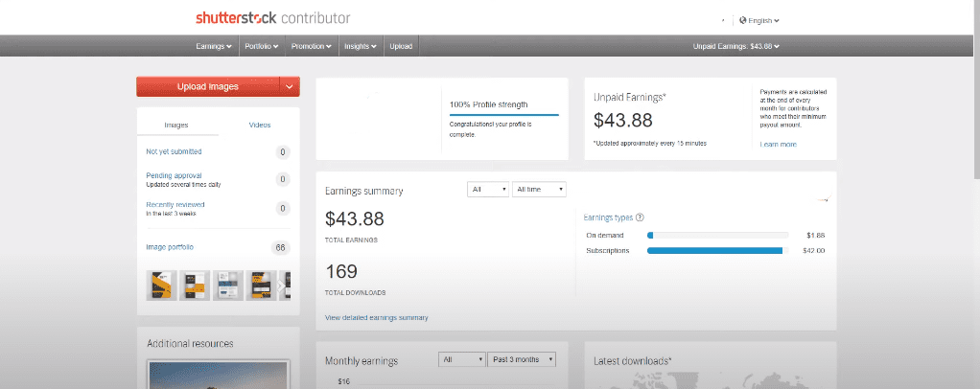The image size is (980, 389).
Task: Open the Earnings summary 'All' type dropdown
Action: (x=487, y=190)
